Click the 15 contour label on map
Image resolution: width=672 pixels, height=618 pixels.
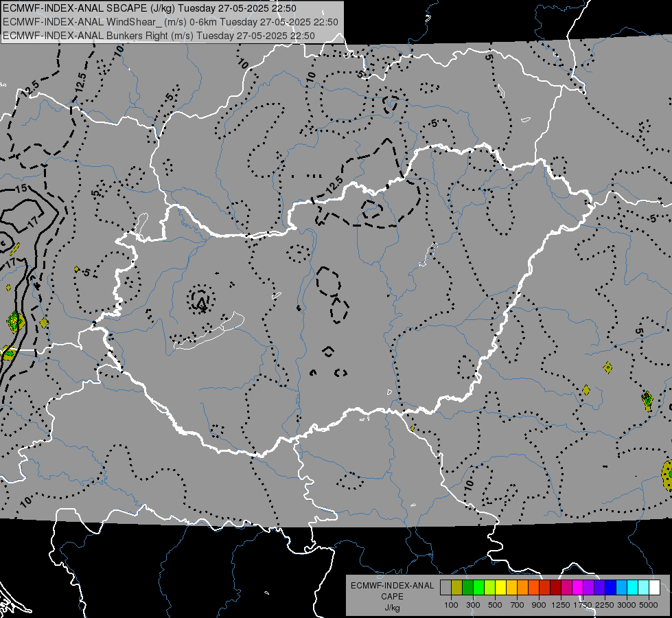click(x=21, y=188)
